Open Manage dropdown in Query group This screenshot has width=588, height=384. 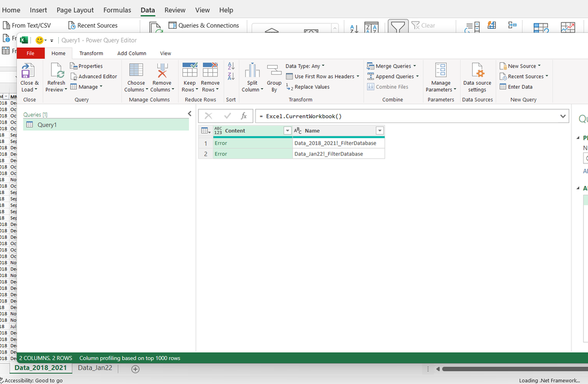click(x=87, y=87)
